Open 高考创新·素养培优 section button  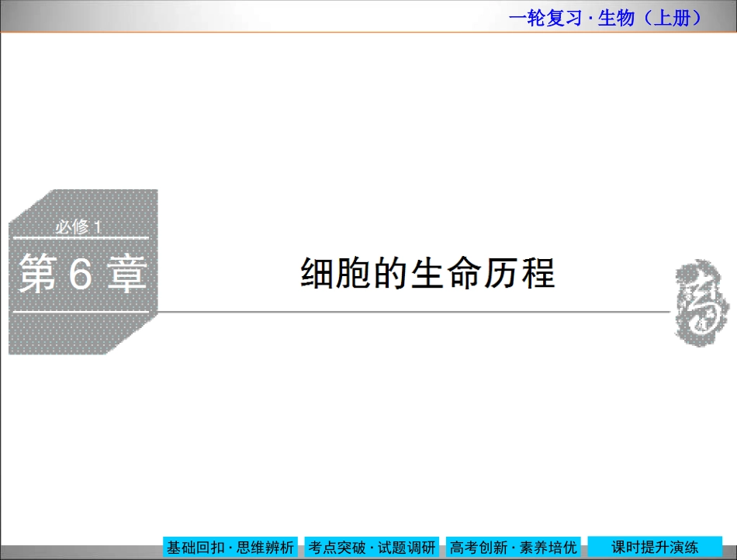(x=514, y=547)
